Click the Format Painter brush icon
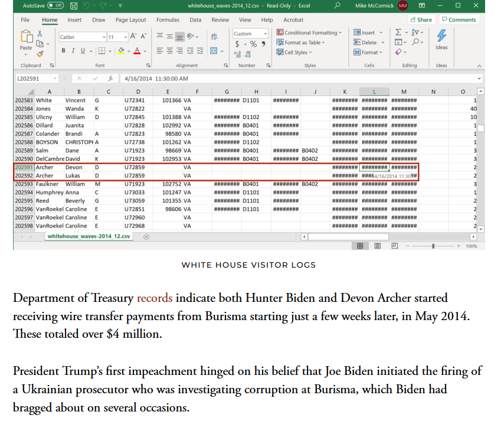 coord(40,54)
